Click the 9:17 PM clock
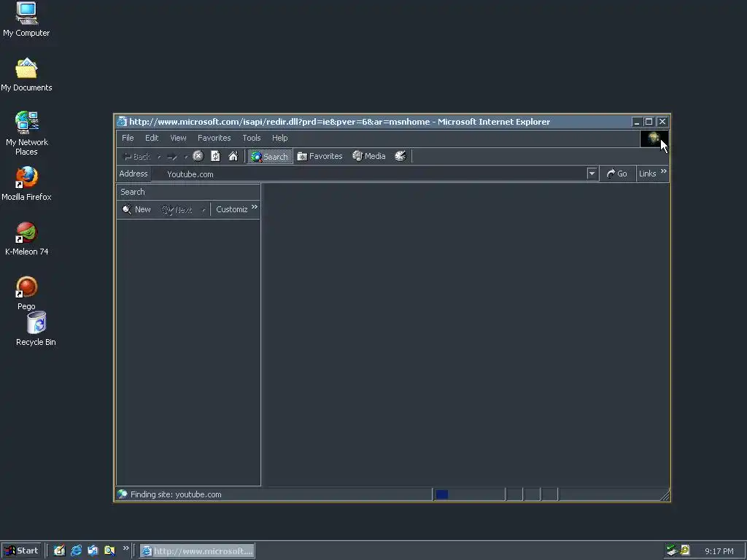The height and width of the screenshot is (560, 747). click(719, 551)
